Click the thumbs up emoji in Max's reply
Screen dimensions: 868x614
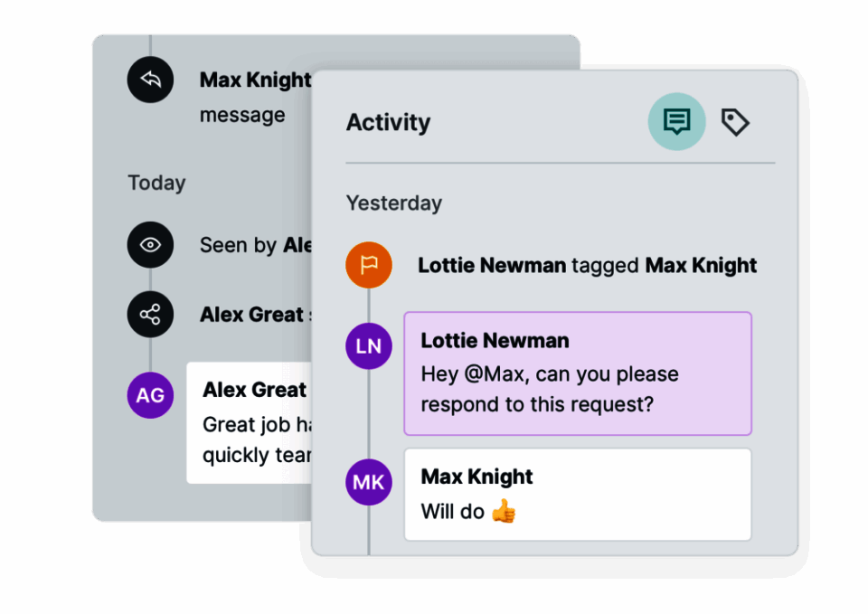[504, 512]
